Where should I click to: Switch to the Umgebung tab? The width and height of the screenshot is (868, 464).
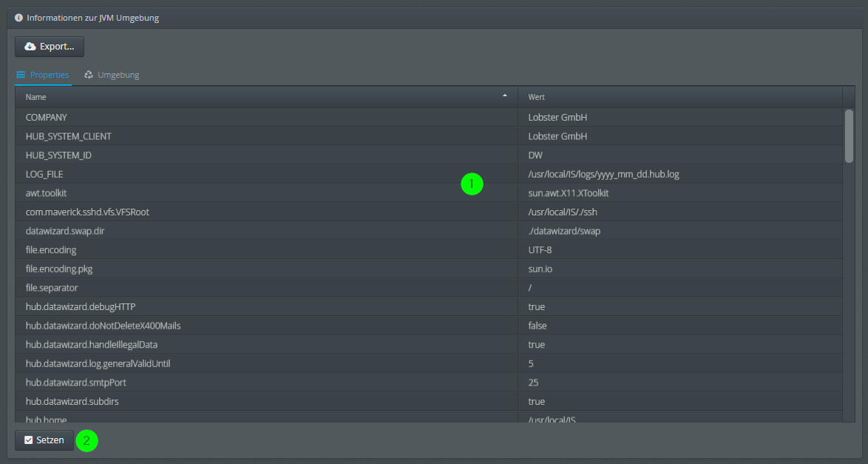pos(111,74)
